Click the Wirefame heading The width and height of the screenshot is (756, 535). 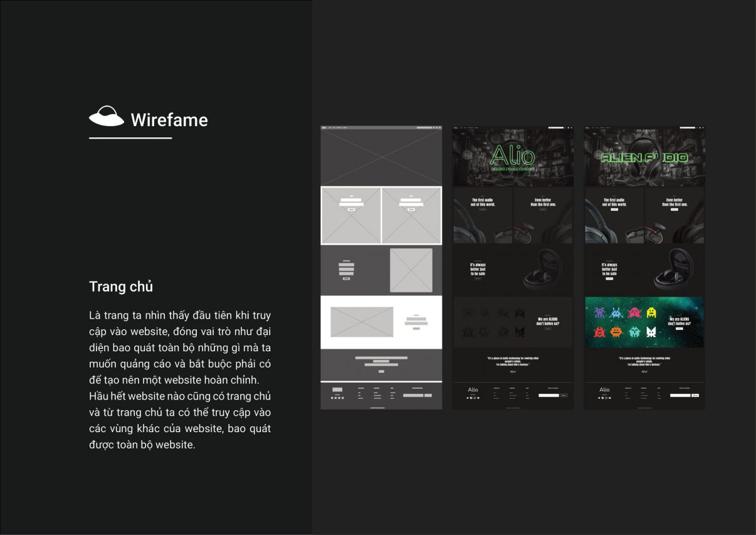click(x=169, y=120)
